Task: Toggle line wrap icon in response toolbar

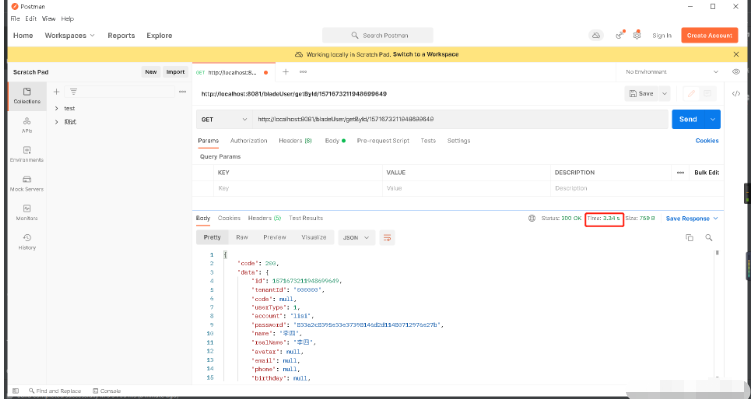Action: [387, 237]
